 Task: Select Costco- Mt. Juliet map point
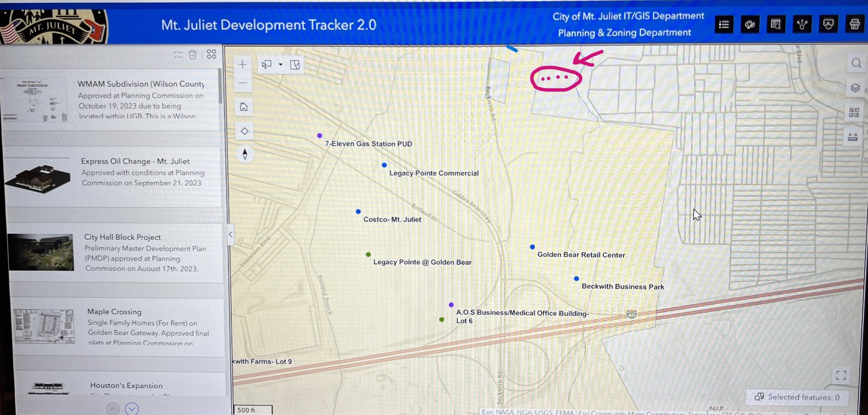(358, 211)
